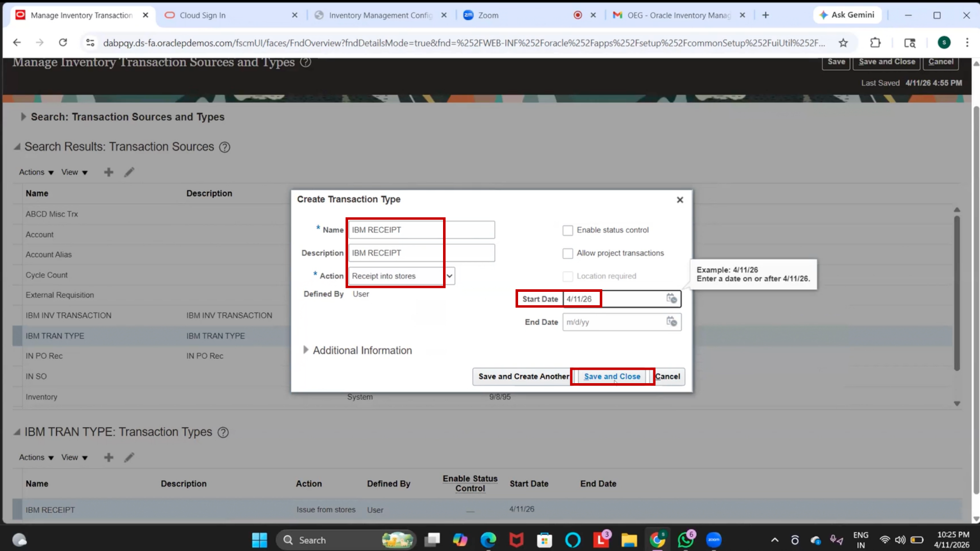Open a new browser tab

766,15
